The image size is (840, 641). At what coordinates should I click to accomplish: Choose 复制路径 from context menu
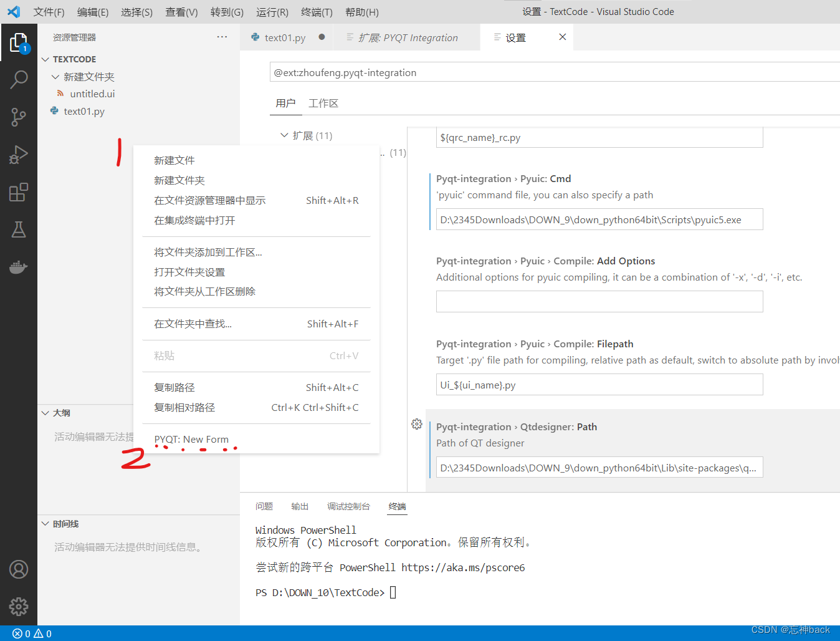point(257,387)
